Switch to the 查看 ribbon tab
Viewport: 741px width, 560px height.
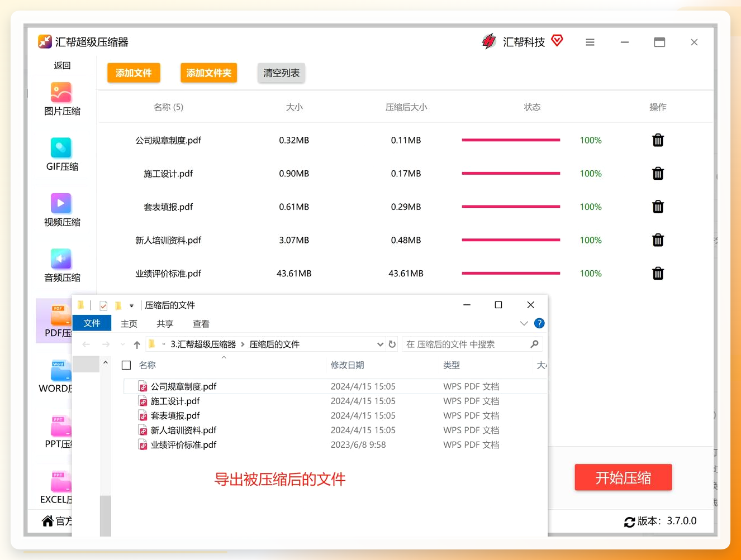pyautogui.click(x=201, y=324)
